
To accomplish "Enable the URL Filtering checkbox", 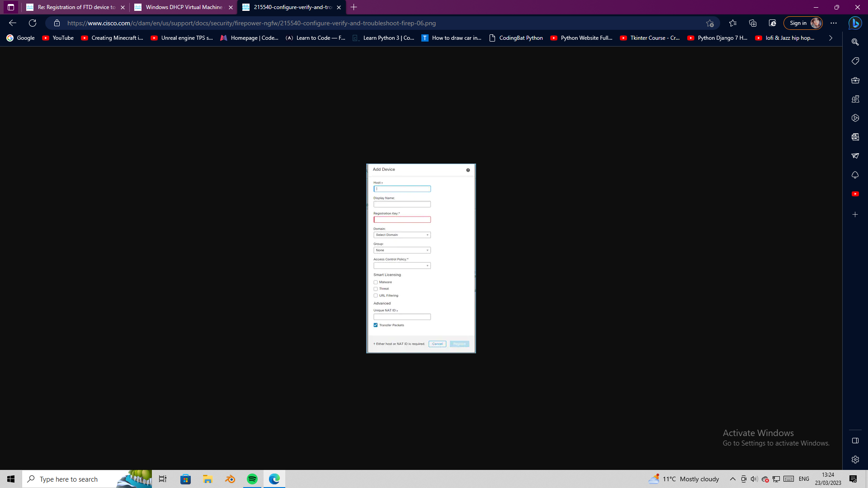I will [376, 296].
